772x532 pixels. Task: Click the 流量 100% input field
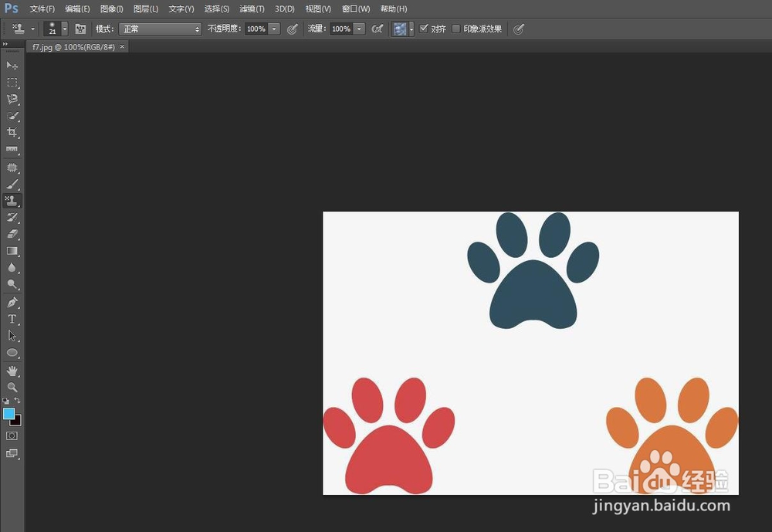341,29
